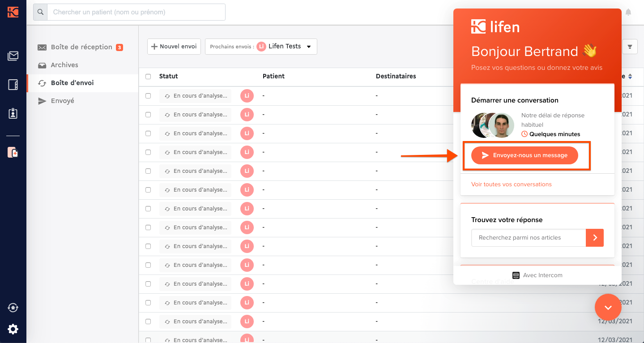
Task: Sort by date using column arrows icon
Action: [x=630, y=77]
